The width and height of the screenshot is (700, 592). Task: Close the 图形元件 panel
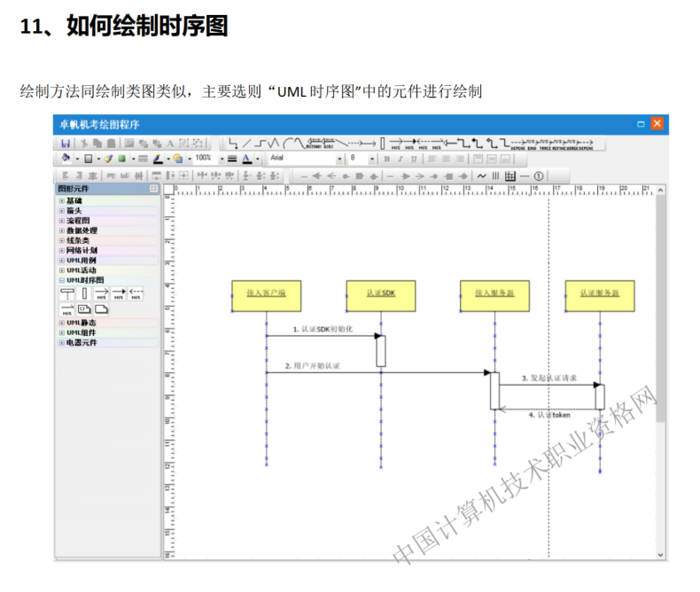coord(153,189)
